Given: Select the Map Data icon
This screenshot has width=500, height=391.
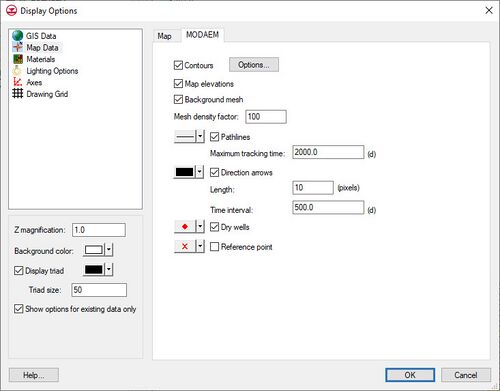Looking at the screenshot, I should [17, 47].
